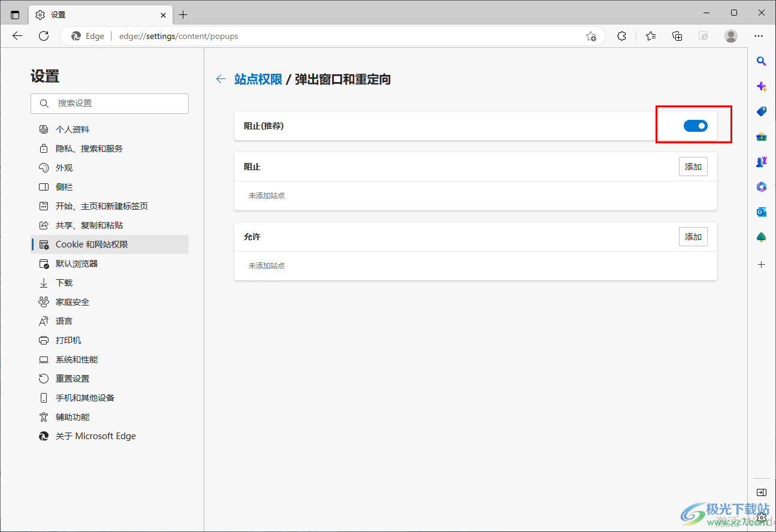The width and height of the screenshot is (776, 532).
Task: Open sidebar Shopping tag icon
Action: [x=762, y=111]
